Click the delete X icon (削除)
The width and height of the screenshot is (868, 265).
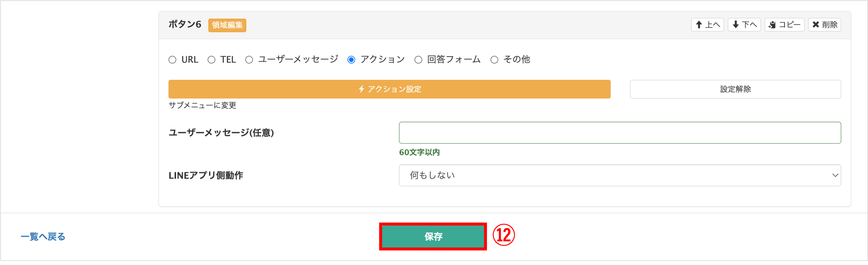816,25
